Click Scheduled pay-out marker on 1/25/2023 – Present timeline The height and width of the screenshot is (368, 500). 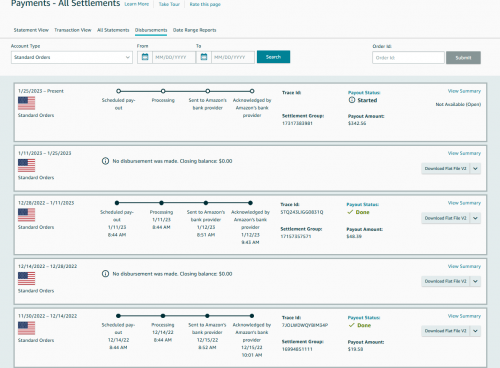(118, 91)
